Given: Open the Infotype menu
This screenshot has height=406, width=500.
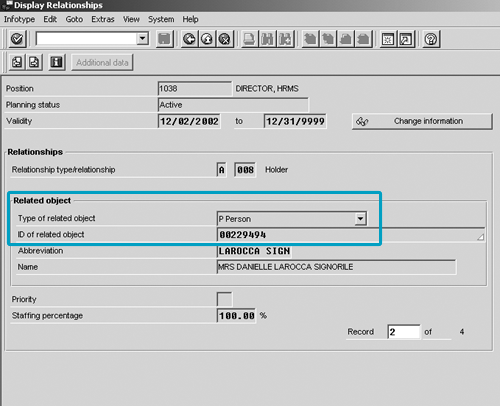Looking at the screenshot, I should [19, 19].
